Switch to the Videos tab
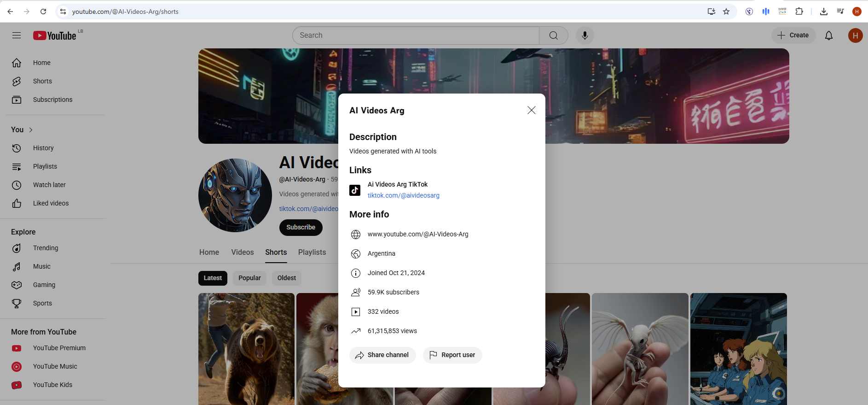This screenshot has width=868, height=405. pyautogui.click(x=243, y=252)
